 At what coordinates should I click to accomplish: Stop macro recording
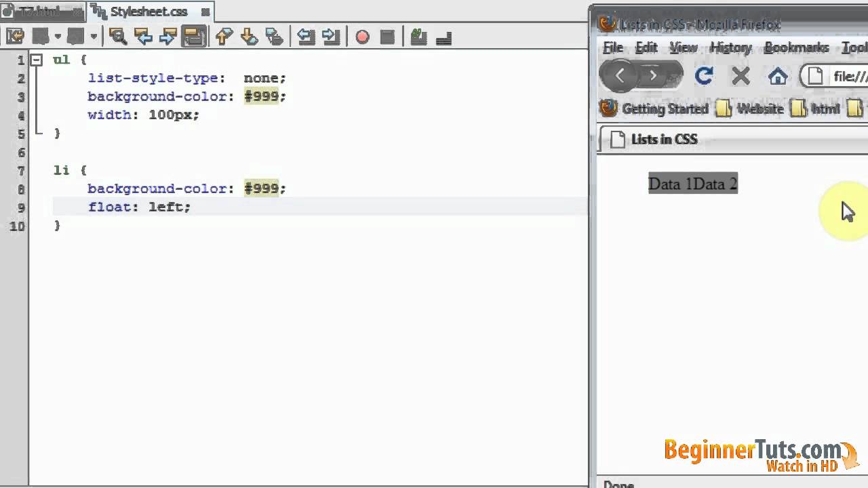pos(387,37)
